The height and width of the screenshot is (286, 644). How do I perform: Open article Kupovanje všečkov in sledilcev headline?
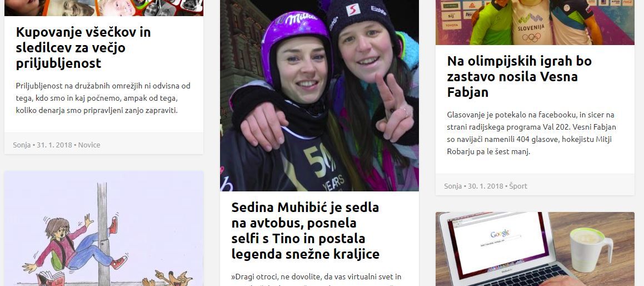83,48
